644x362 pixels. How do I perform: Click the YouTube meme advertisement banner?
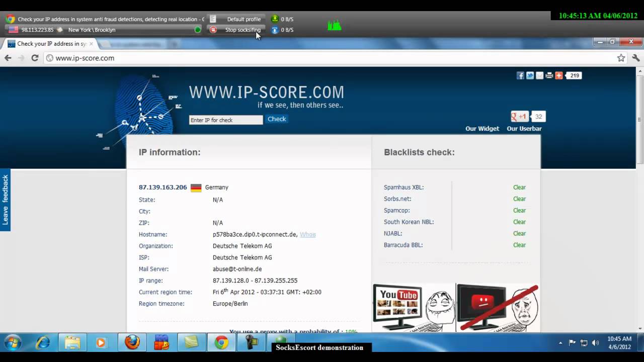coord(456,308)
